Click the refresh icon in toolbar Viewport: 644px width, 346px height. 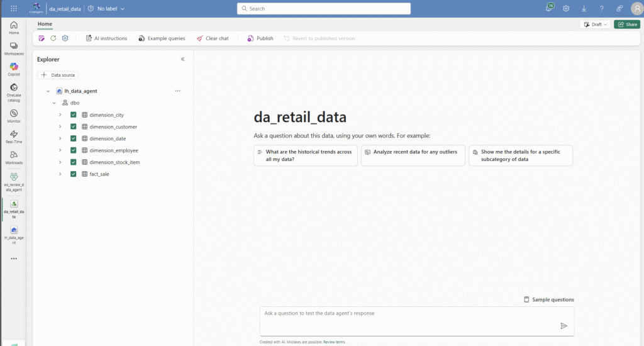click(53, 38)
